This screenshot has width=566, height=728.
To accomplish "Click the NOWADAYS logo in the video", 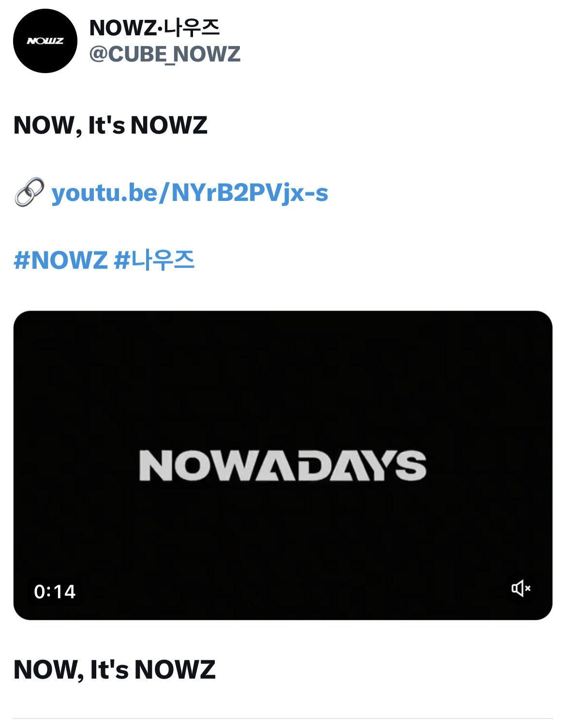I will (x=283, y=465).
